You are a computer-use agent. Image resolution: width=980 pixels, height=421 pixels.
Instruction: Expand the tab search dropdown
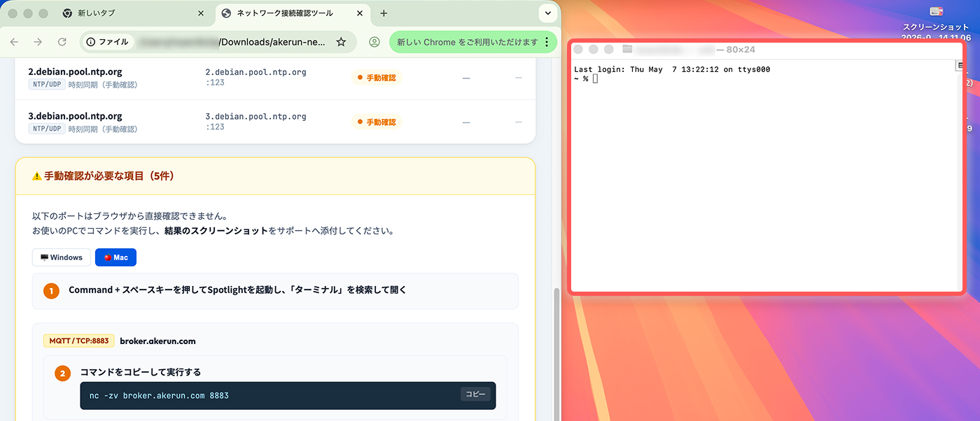[547, 13]
